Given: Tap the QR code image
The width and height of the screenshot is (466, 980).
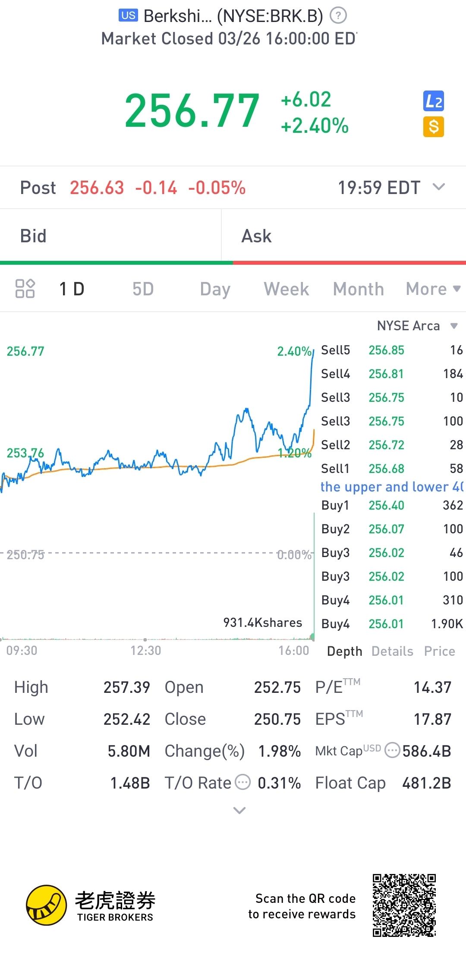Looking at the screenshot, I should (x=404, y=905).
